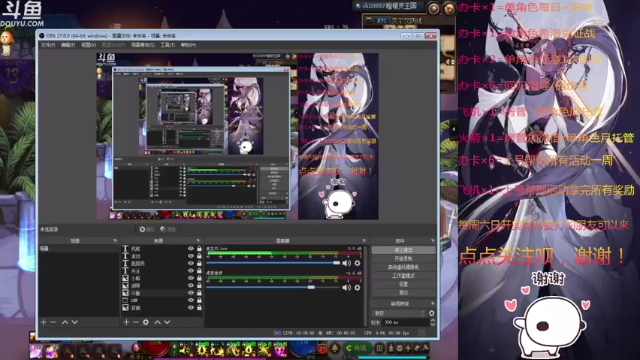640x360 pixels.
Task: Decrease the transition duration with down arrow
Action: 432,324
